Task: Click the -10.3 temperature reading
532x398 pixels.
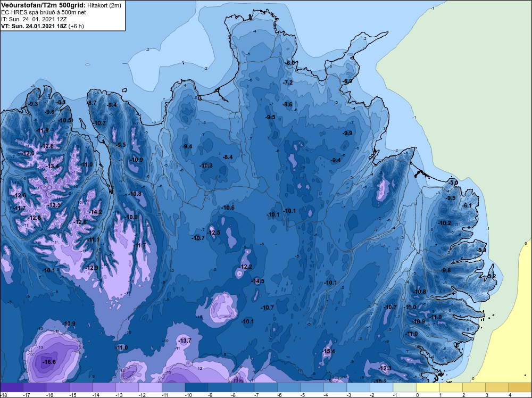Action: pos(206,165)
